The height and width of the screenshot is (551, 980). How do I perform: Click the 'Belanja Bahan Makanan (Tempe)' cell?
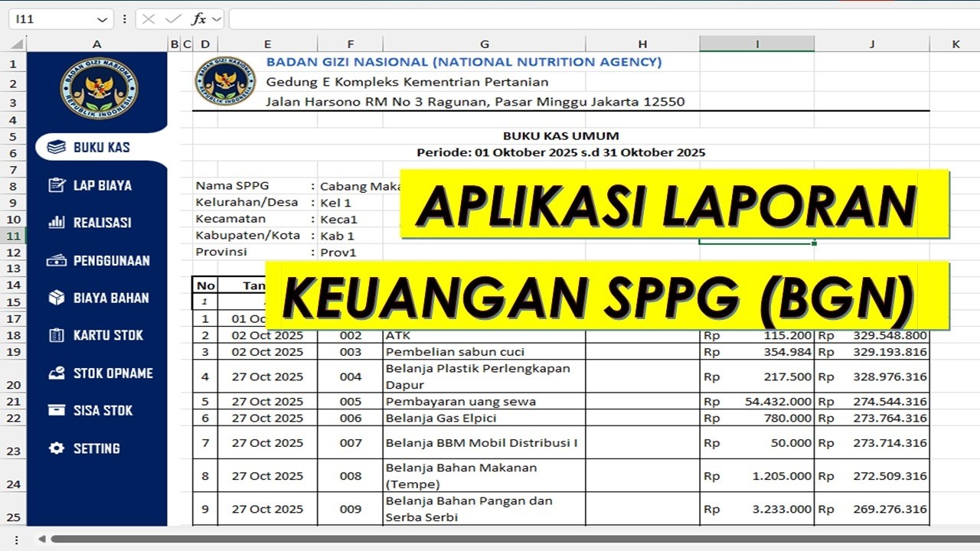pyautogui.click(x=484, y=475)
